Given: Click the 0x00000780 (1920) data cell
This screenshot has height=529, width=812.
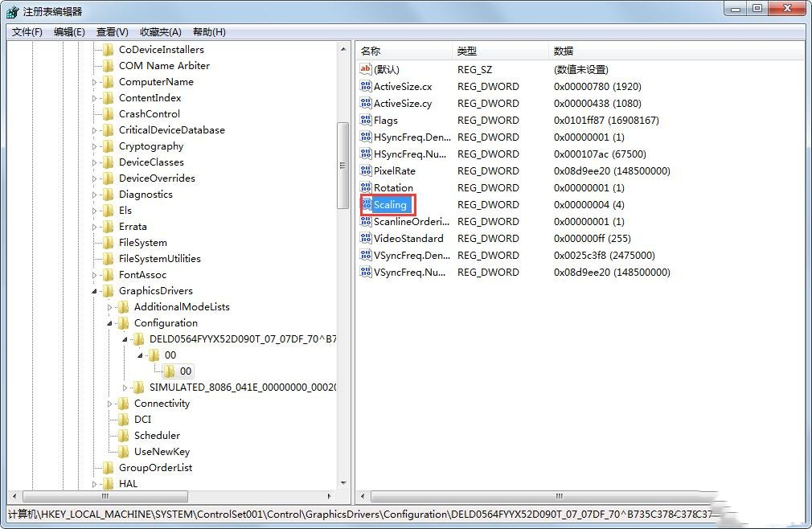Looking at the screenshot, I should [597, 87].
